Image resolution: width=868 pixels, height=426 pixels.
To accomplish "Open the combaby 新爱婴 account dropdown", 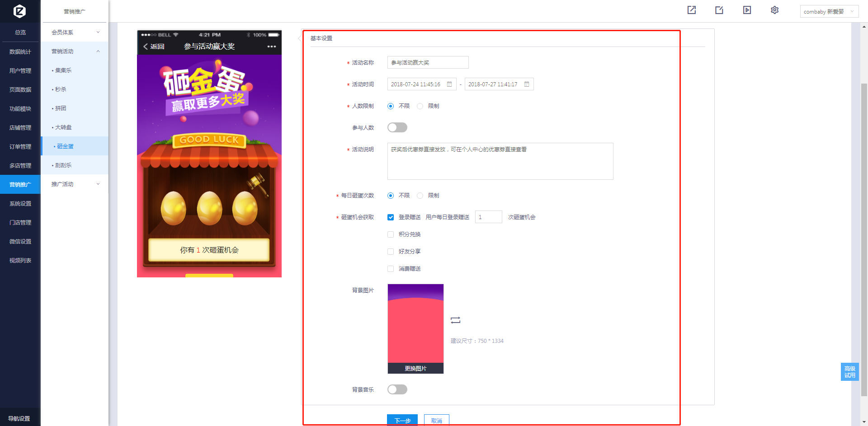I will point(829,12).
